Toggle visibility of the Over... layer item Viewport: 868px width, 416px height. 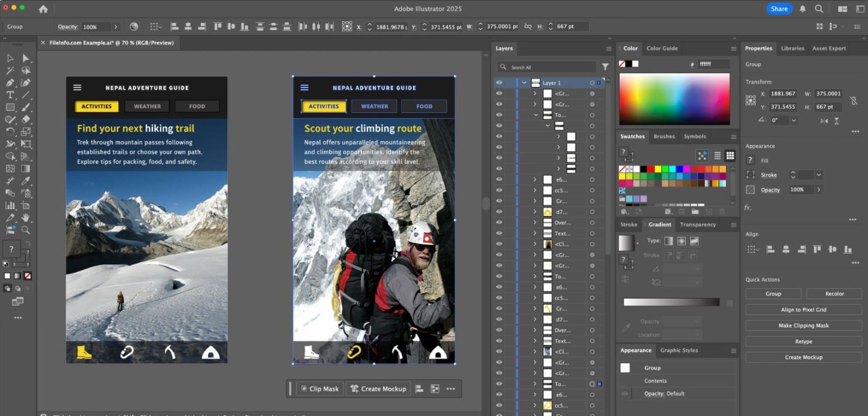(x=499, y=223)
